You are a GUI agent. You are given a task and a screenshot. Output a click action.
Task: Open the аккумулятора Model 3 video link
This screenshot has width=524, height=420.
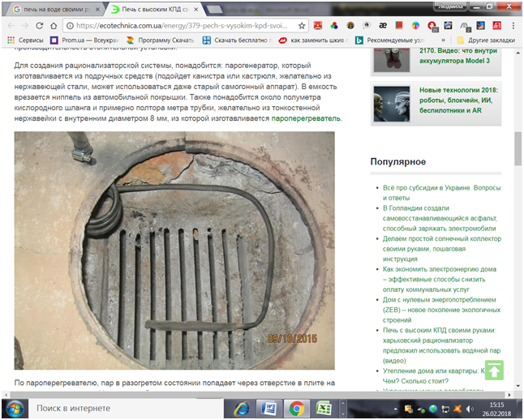(458, 56)
